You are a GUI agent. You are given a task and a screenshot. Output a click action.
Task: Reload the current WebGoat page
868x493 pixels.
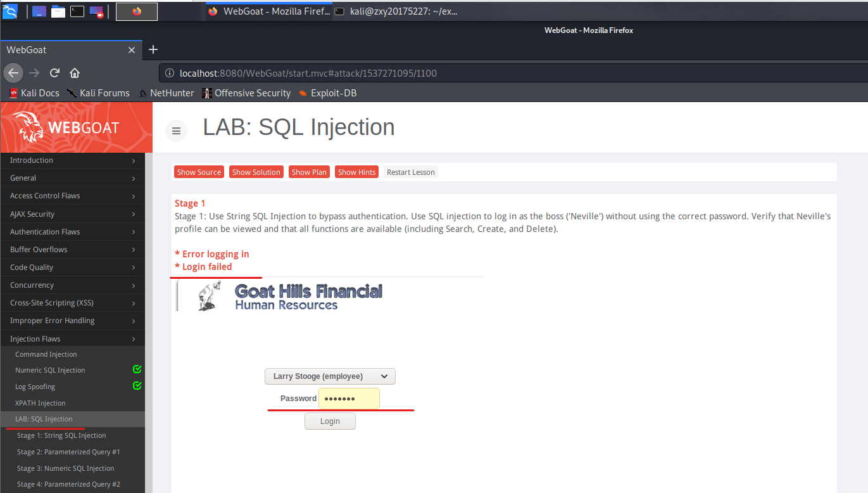point(54,73)
